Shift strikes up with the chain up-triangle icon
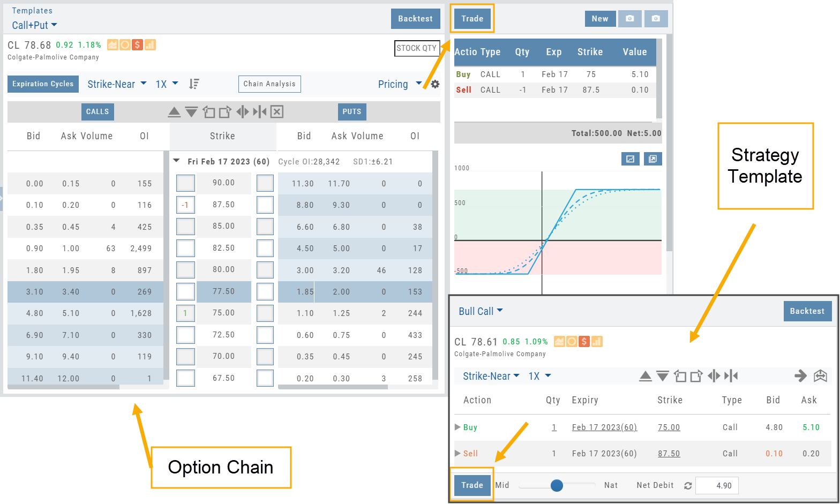840x504 pixels. [174, 111]
